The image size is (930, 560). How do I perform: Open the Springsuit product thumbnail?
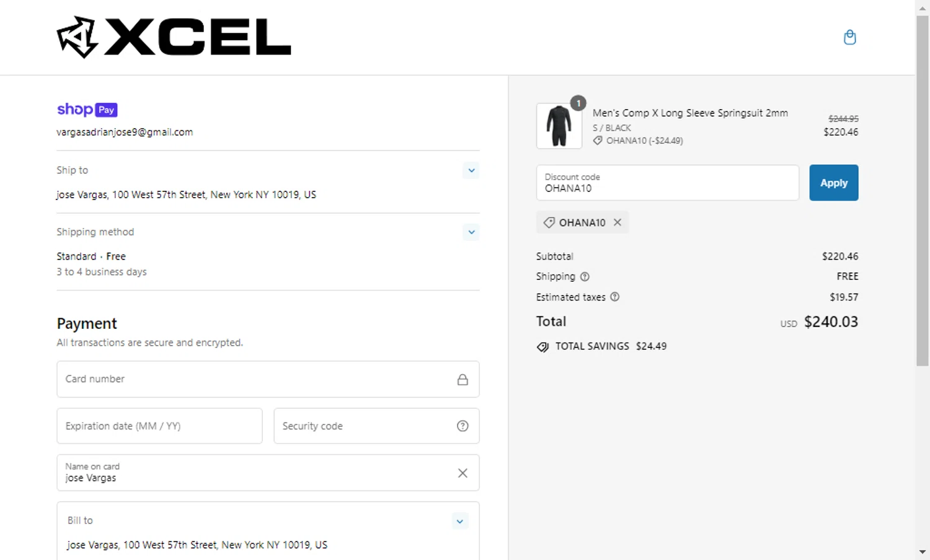click(559, 126)
